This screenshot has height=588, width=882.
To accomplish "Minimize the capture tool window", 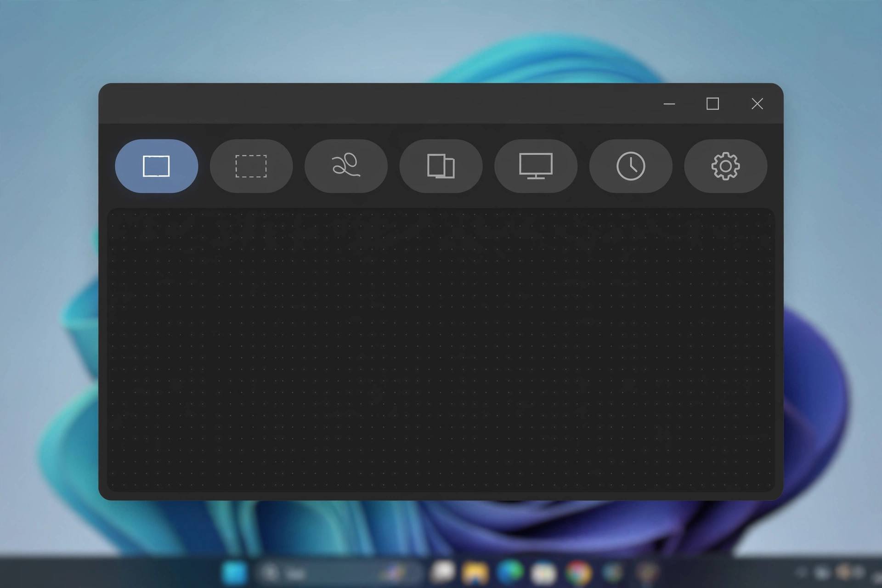I will [x=669, y=104].
